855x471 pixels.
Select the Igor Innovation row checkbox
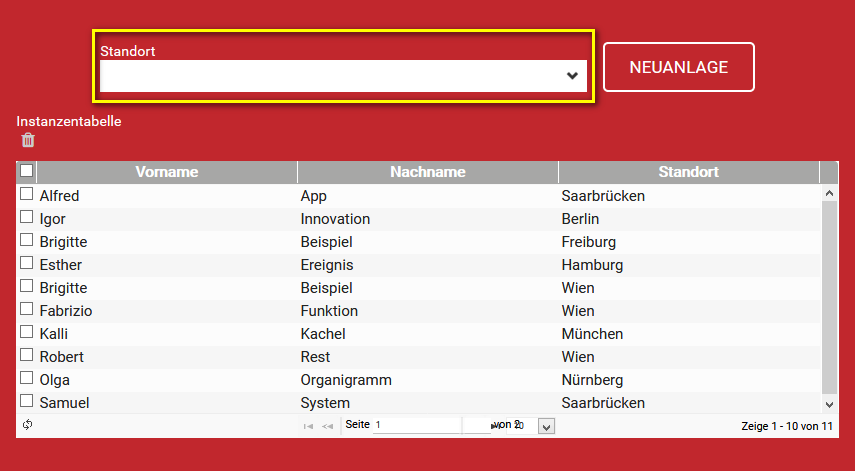[x=27, y=218]
